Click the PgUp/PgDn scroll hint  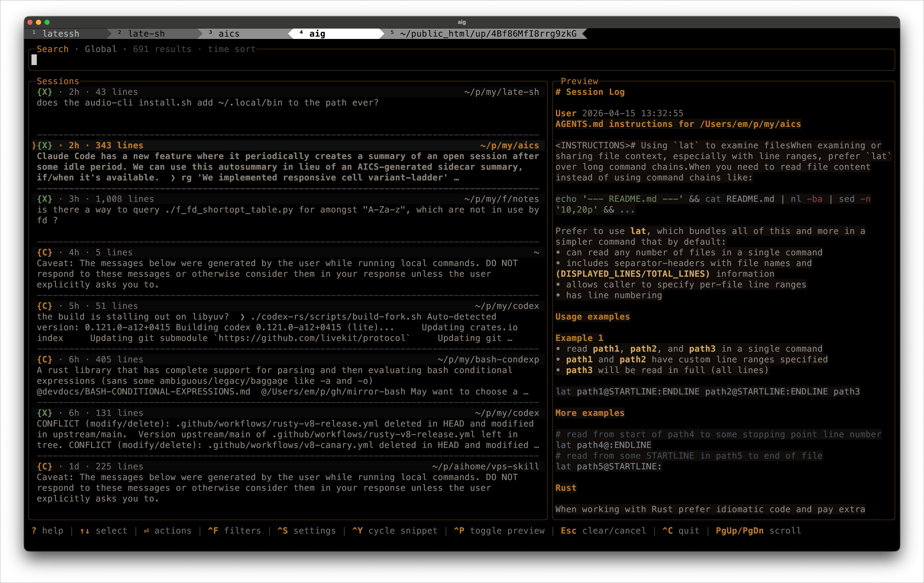coord(758,530)
